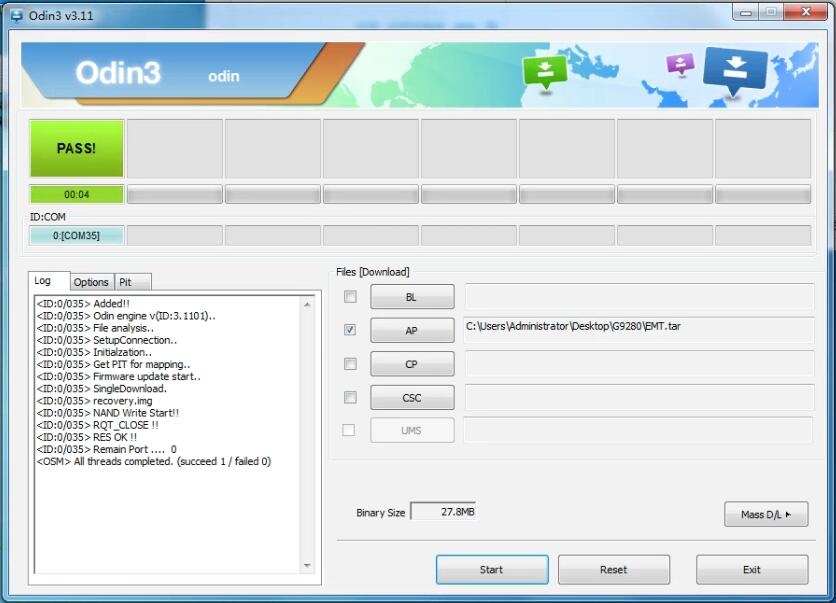
Task: Enable the CP file checkbox
Action: pos(350,364)
